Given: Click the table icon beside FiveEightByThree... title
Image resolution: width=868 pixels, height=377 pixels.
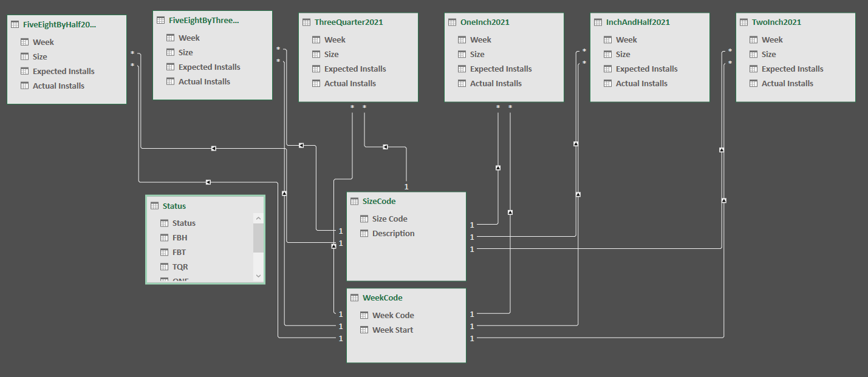Looking at the screenshot, I should pos(161,21).
